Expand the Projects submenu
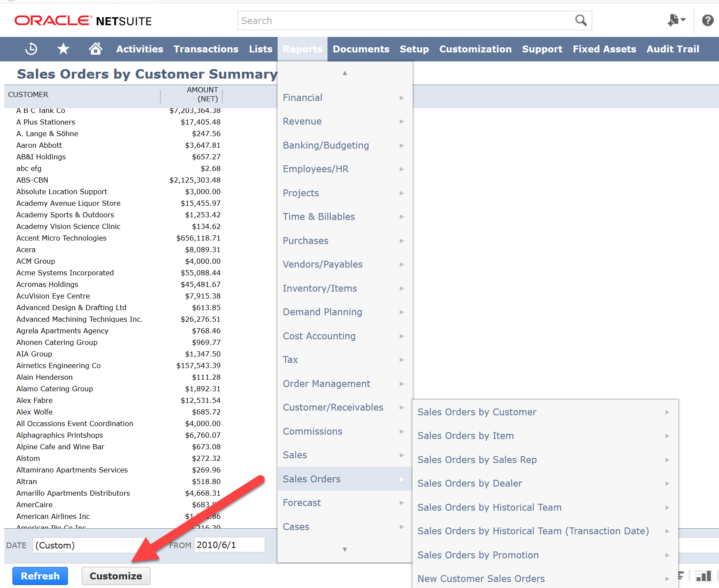This screenshot has height=588, width=719. 345,193
